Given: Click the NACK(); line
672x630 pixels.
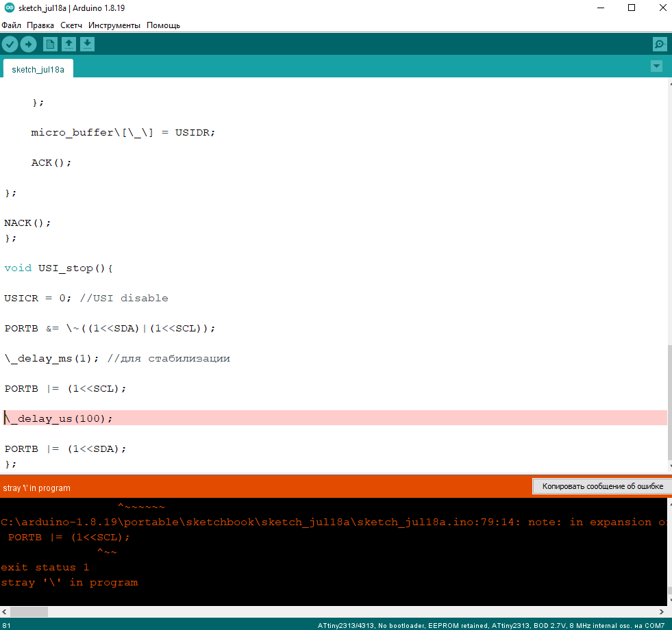Looking at the screenshot, I should tap(27, 223).
